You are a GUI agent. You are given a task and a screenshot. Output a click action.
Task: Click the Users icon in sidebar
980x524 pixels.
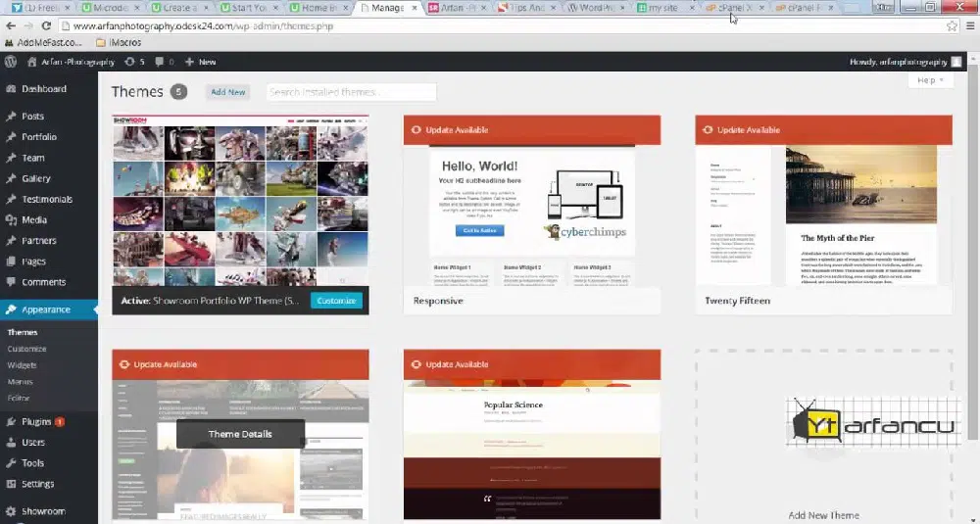(11, 443)
